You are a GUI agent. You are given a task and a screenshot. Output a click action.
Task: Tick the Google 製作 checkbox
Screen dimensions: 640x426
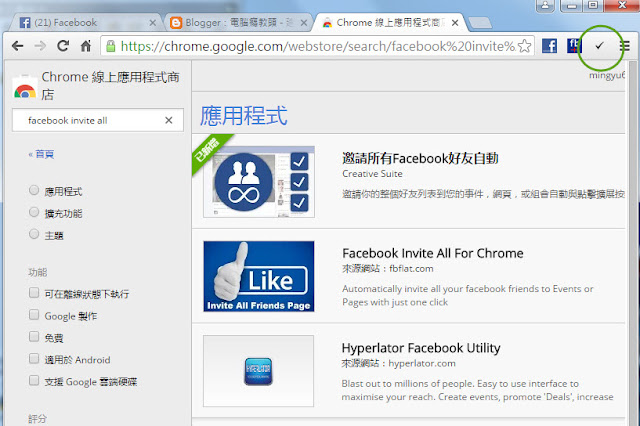click(34, 315)
